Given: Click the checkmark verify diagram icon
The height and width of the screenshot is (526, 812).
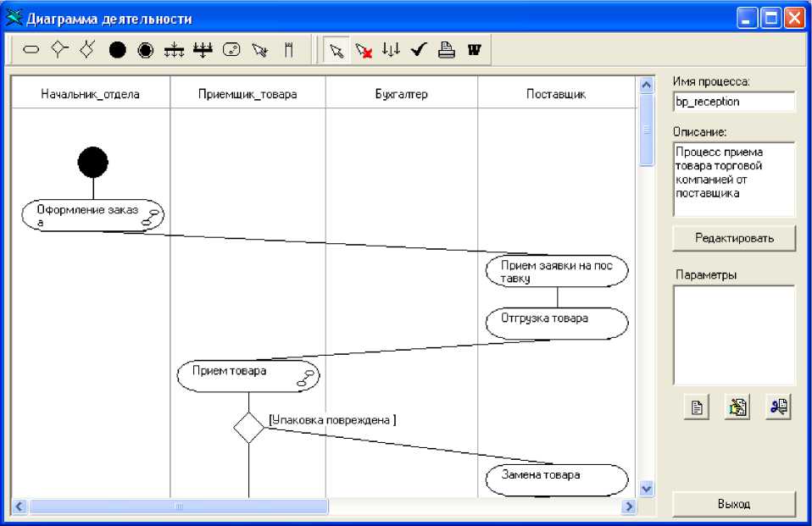Looking at the screenshot, I should tap(419, 49).
